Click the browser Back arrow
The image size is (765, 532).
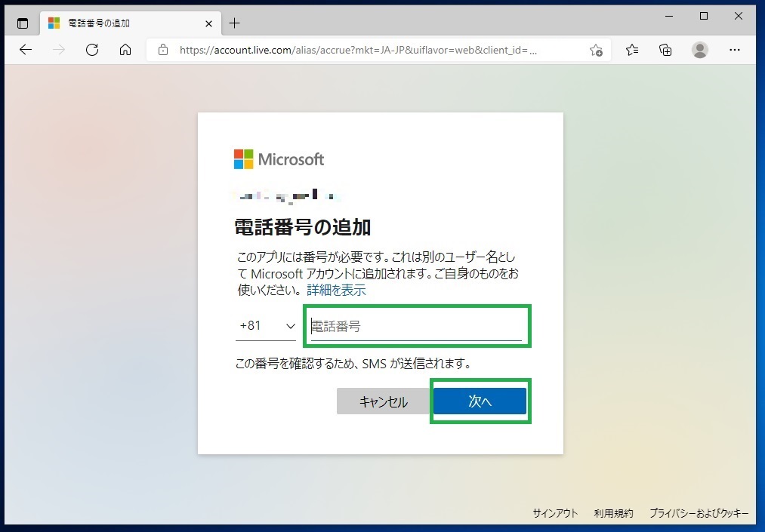pos(26,50)
